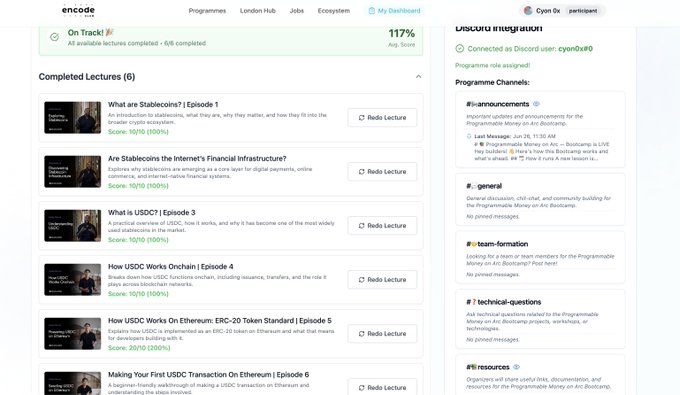Click the participant role badge
The width and height of the screenshot is (680, 395).
[x=583, y=11]
